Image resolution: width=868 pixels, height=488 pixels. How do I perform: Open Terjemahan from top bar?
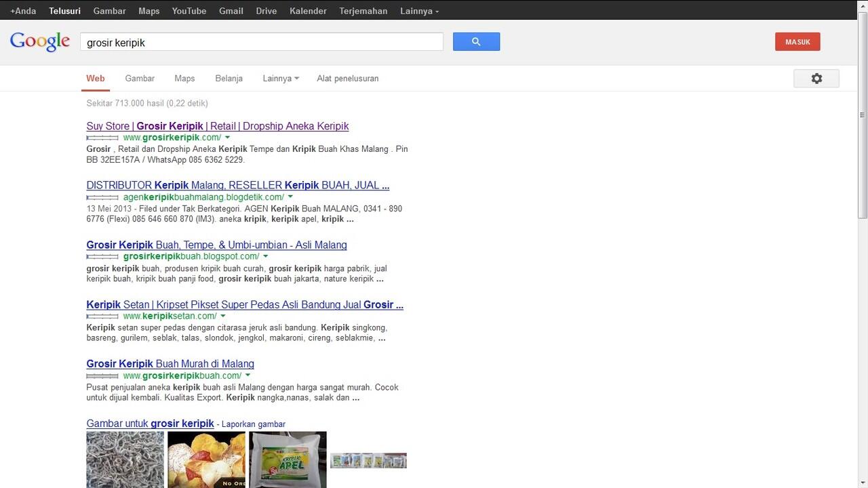[363, 11]
